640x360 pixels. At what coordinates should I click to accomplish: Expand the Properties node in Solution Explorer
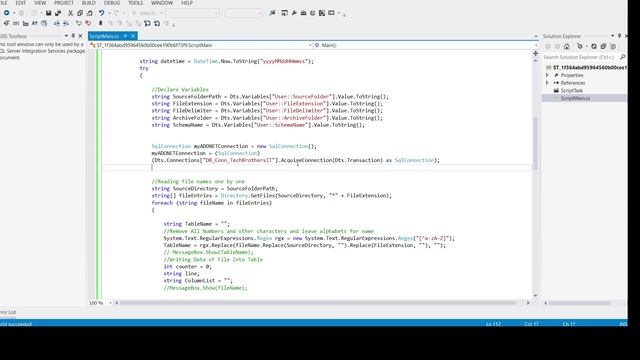pyautogui.click(x=547, y=75)
